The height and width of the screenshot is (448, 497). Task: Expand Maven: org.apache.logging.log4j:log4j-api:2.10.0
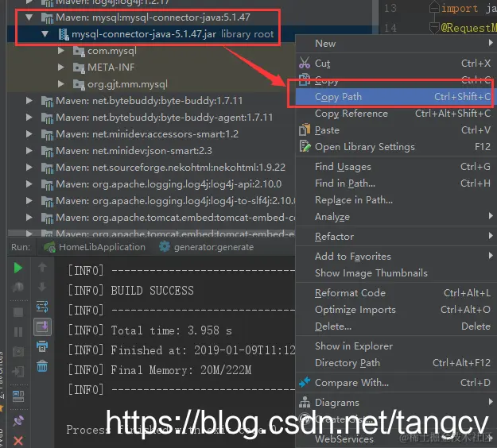coord(29,184)
